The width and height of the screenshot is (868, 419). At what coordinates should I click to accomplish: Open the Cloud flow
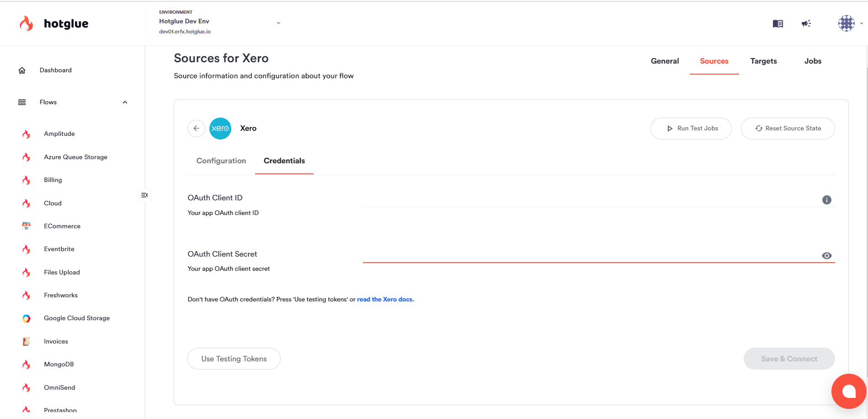pyautogui.click(x=53, y=204)
